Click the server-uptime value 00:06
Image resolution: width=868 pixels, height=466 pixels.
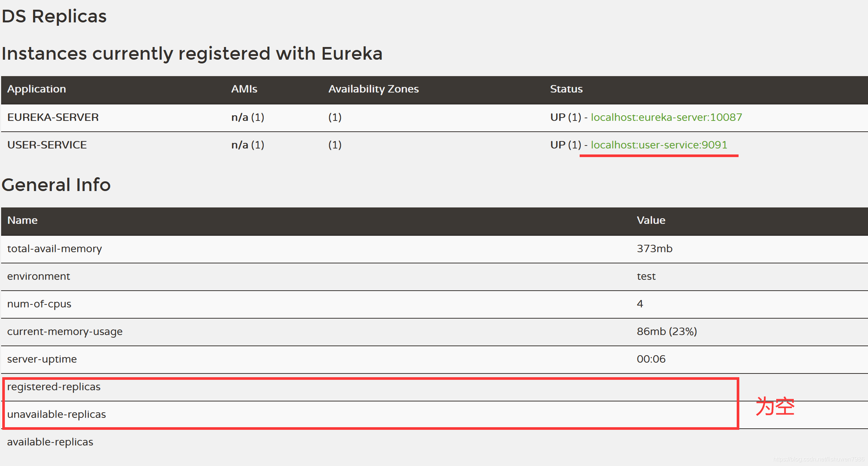click(651, 359)
